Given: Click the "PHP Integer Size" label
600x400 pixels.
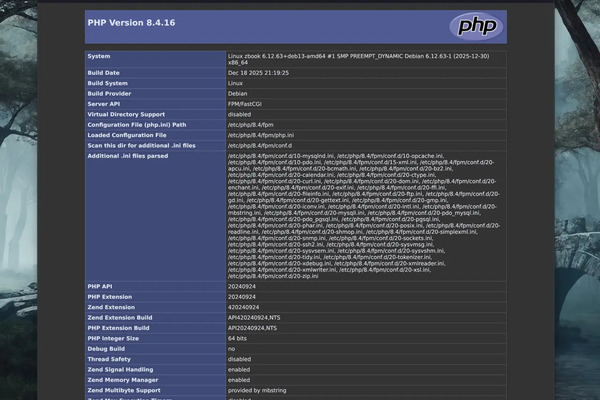Looking at the screenshot, I should [113, 338].
